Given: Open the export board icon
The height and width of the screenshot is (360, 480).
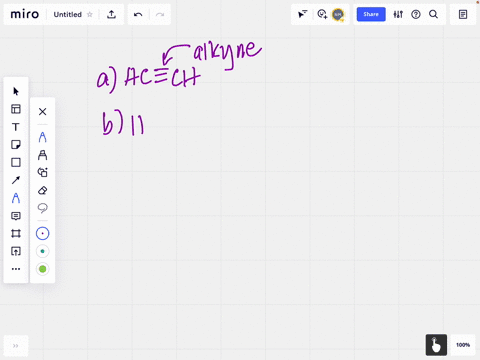Looking at the screenshot, I should pos(111,14).
